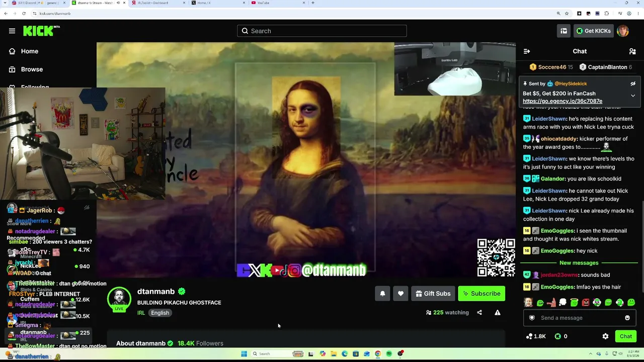Open Browse in sidebar
644x362 pixels.
pos(32,69)
